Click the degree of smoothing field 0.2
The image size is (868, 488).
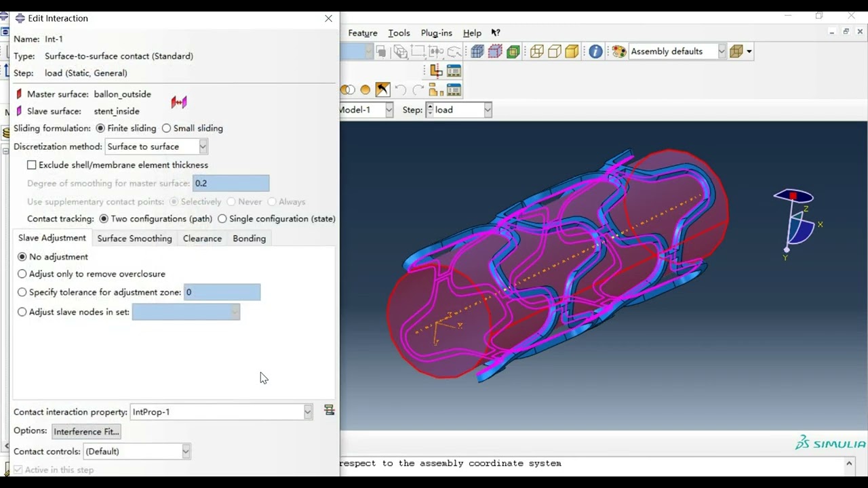pyautogui.click(x=231, y=183)
